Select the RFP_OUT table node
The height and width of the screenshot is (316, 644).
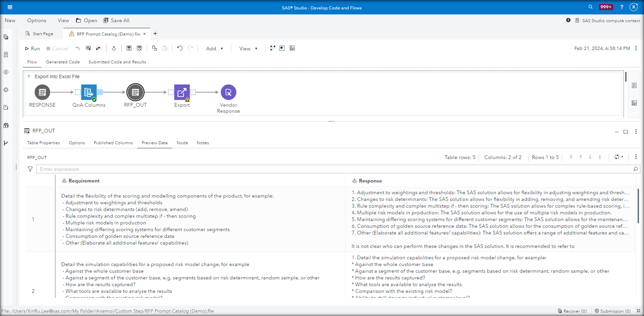point(135,92)
